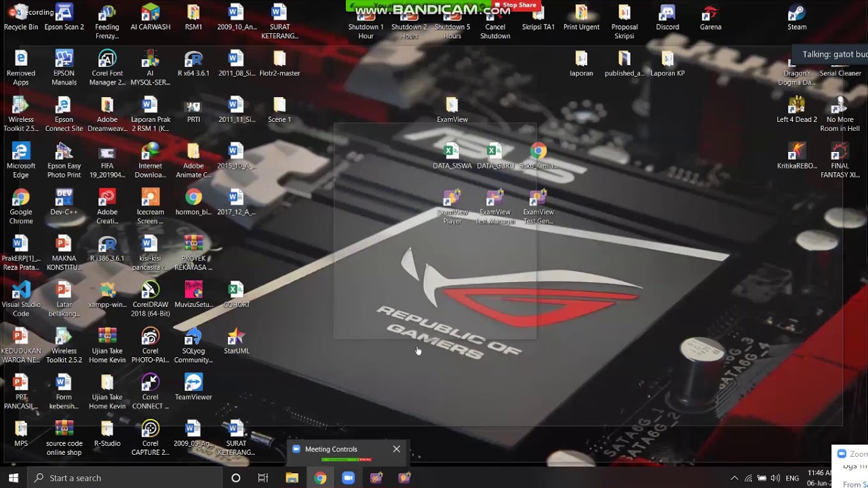
Task: Launch Dev-C++ shortcut
Action: pos(64,203)
